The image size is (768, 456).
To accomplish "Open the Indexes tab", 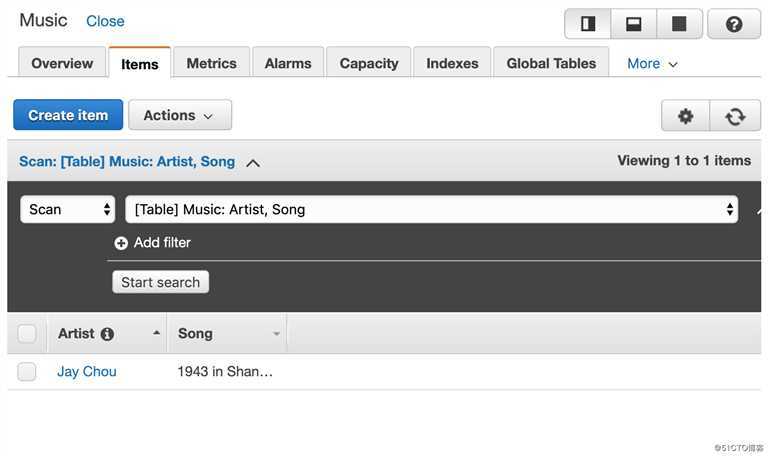I will (x=452, y=63).
